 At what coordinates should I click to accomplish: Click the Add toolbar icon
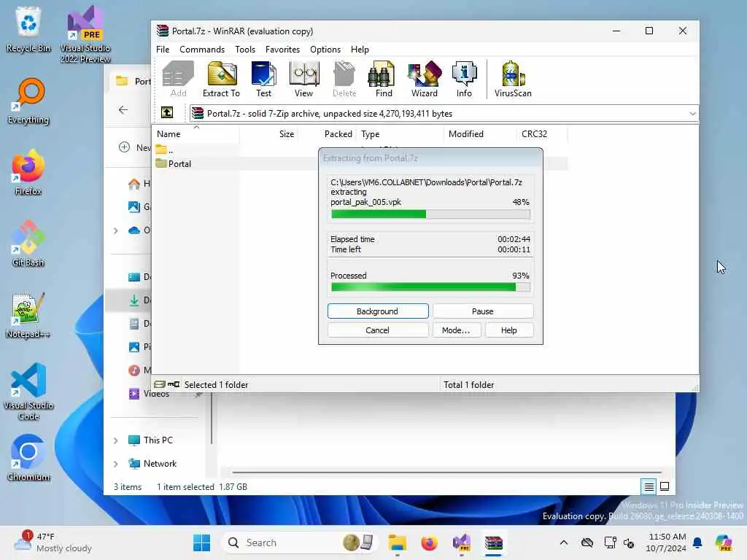click(178, 79)
